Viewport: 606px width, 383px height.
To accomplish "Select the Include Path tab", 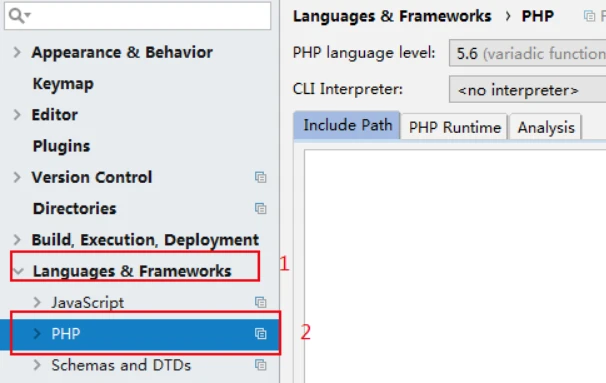I will (347, 125).
